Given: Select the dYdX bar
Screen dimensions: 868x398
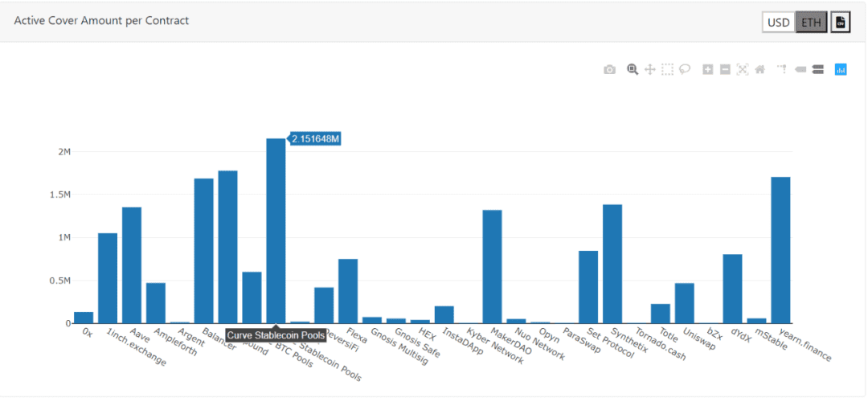Looking at the screenshot, I should (732, 289).
